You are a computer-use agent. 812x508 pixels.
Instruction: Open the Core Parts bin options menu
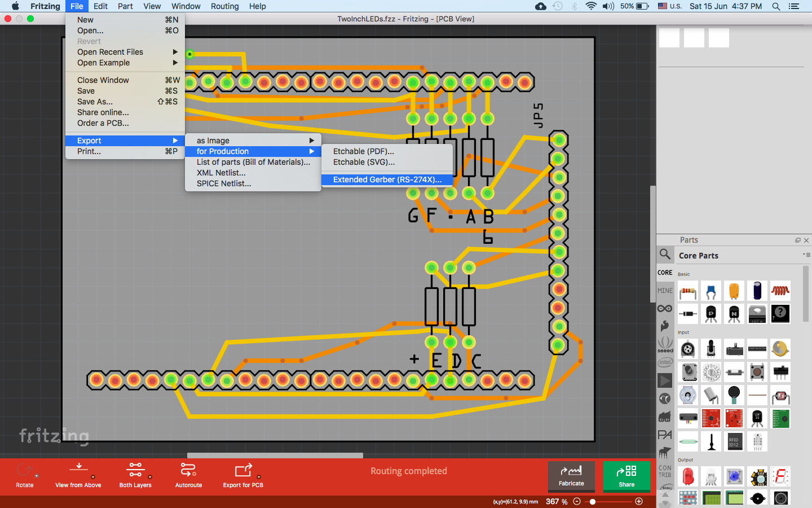click(x=806, y=255)
